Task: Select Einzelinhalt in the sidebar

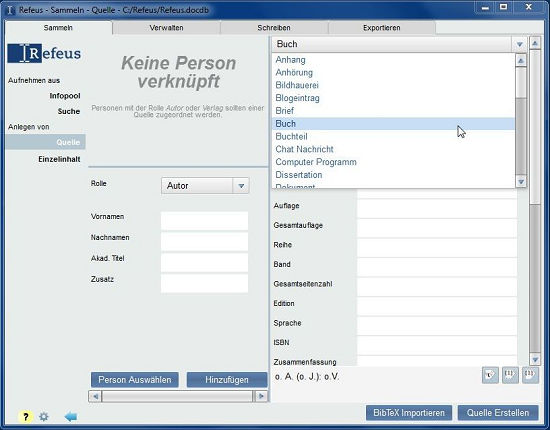Action: point(59,159)
